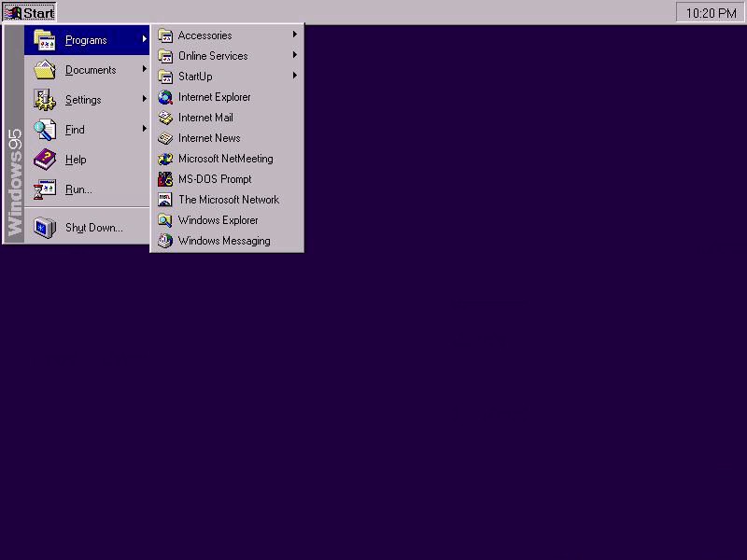The width and height of the screenshot is (747, 560).
Task: Open the Documents menu entry
Action: pos(91,70)
